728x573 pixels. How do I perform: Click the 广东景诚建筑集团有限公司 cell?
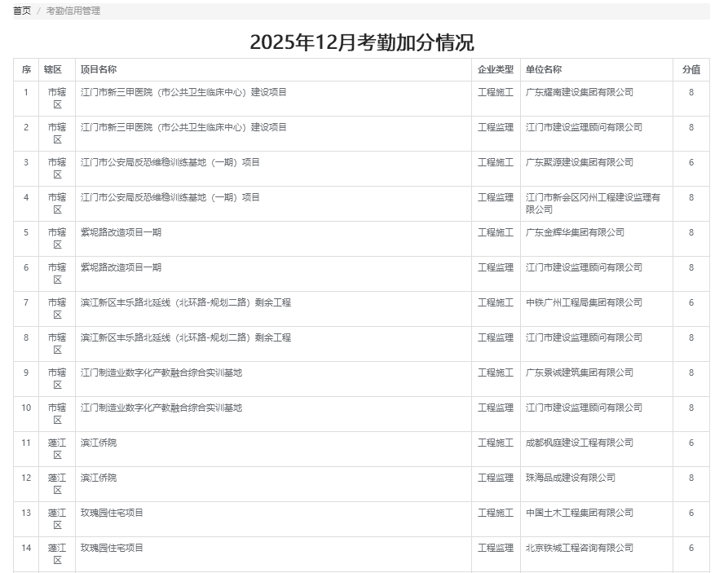[x=579, y=372]
